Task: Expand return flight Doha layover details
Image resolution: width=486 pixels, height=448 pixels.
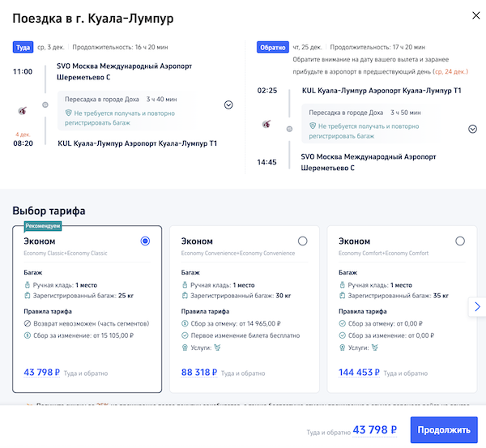Action: click(473, 128)
